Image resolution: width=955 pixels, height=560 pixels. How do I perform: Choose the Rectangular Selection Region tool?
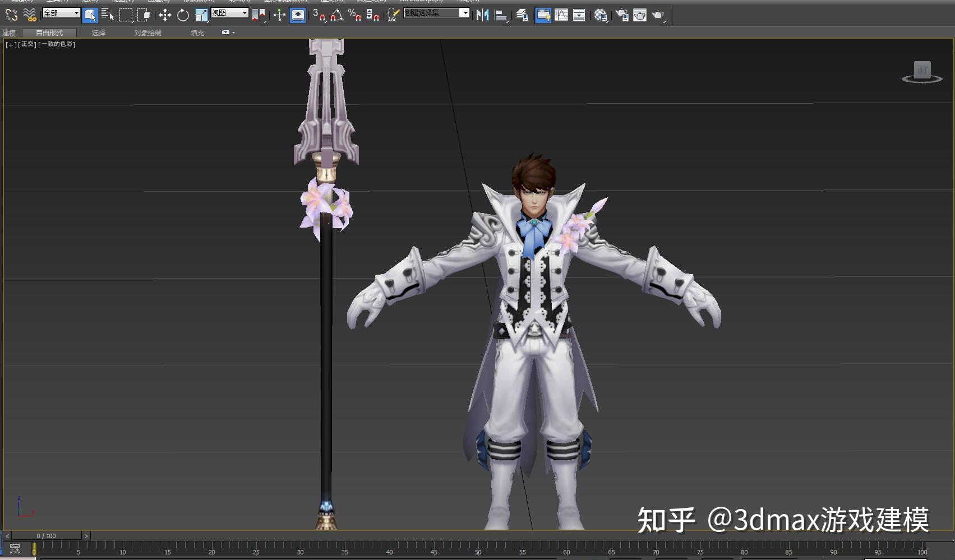pos(126,15)
